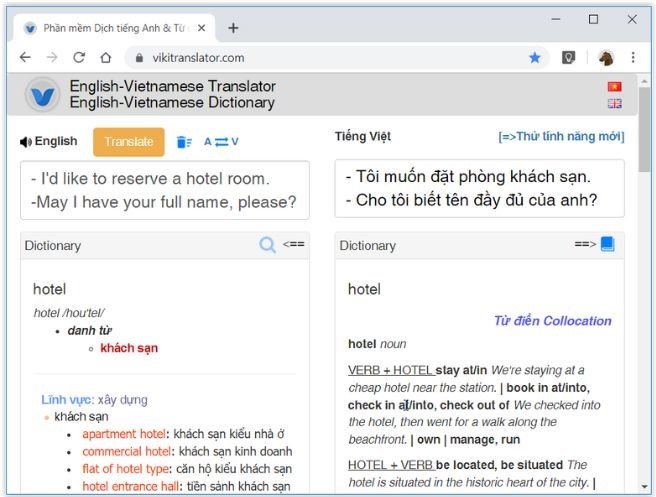Image resolution: width=656 pixels, height=497 pixels.
Task: Bookmark page with the star icon
Action: pos(535,58)
